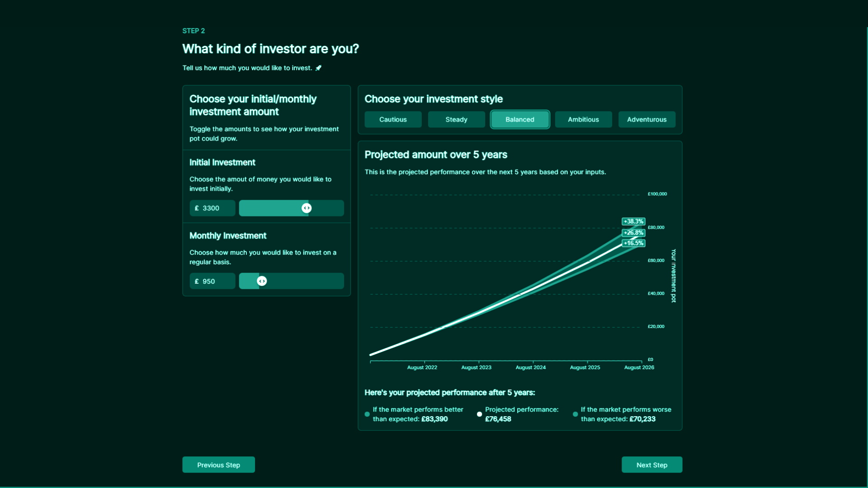The image size is (868, 488).
Task: Select the Steady investment style
Action: coord(456,120)
